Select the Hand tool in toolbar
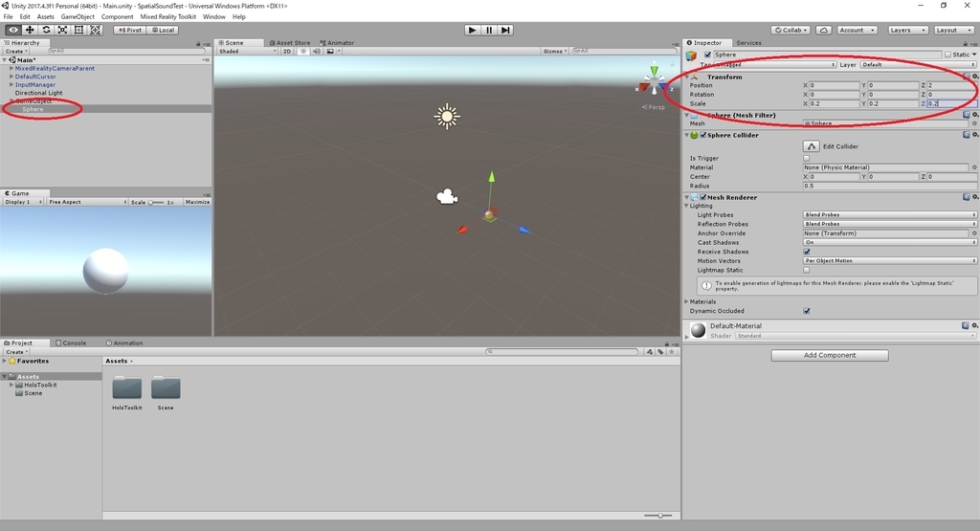The width and height of the screenshot is (980, 531). (13, 30)
